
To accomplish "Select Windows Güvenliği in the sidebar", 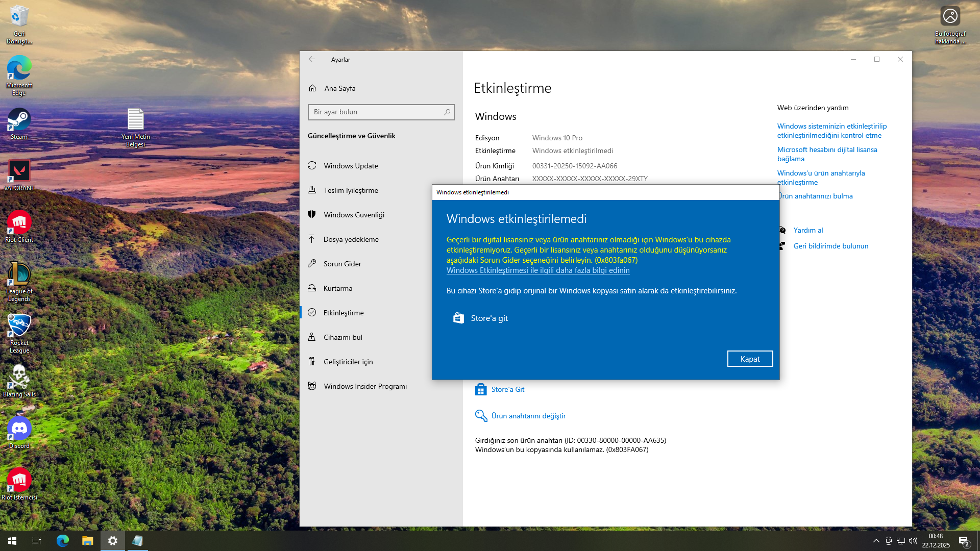I will point(354,215).
